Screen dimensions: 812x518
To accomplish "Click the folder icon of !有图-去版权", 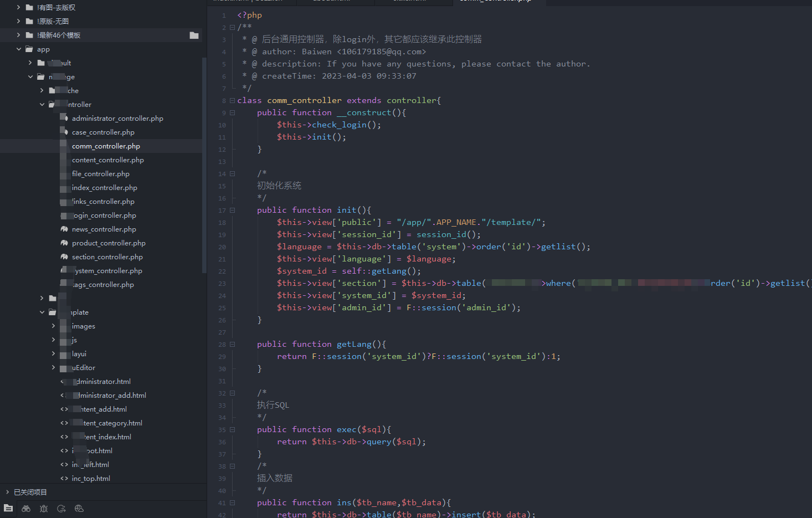I will coord(29,7).
